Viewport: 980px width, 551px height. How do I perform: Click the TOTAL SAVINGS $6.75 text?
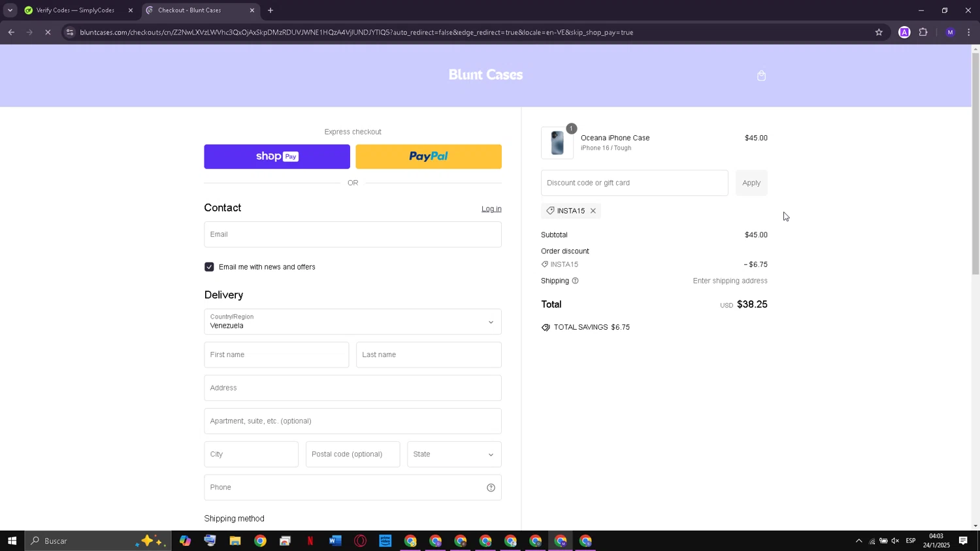tap(592, 327)
